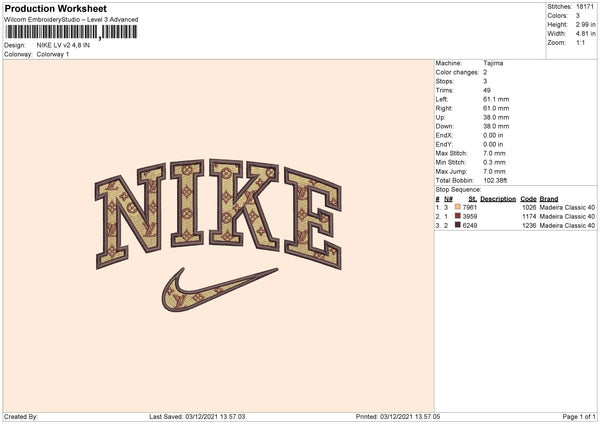The width and height of the screenshot is (600, 424).
Task: Click the 'Description' column header
Action: [498, 199]
